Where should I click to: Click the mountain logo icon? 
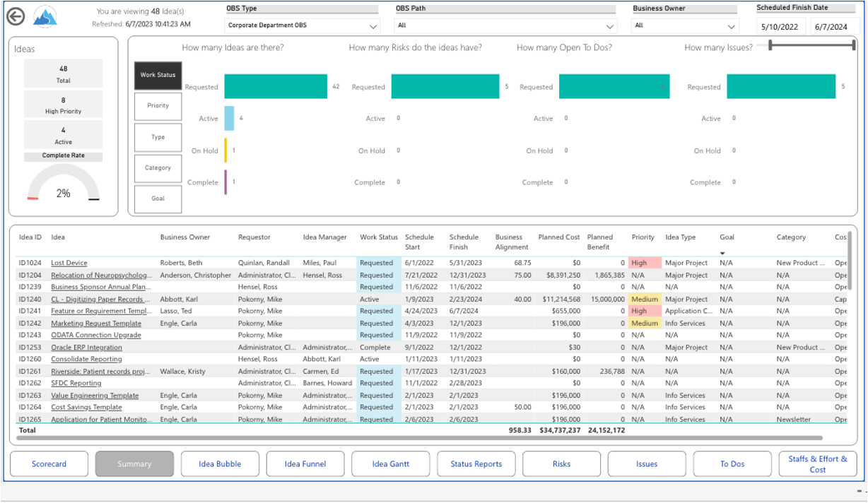pyautogui.click(x=45, y=17)
